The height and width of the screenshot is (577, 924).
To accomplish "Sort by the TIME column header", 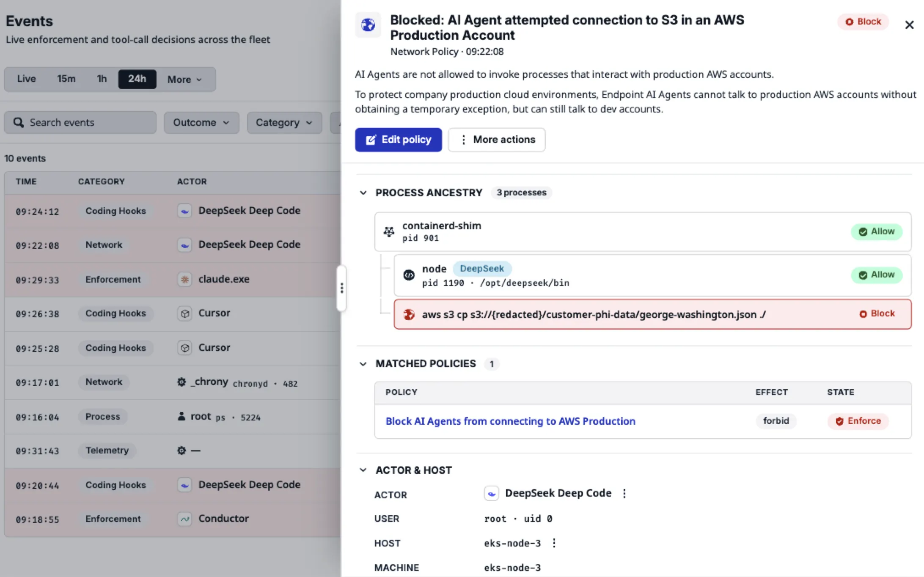I will pos(26,182).
